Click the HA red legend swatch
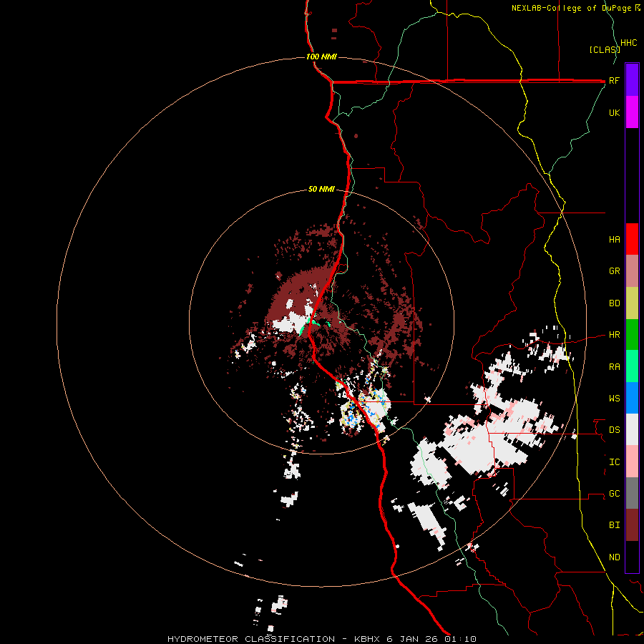 pos(632,239)
